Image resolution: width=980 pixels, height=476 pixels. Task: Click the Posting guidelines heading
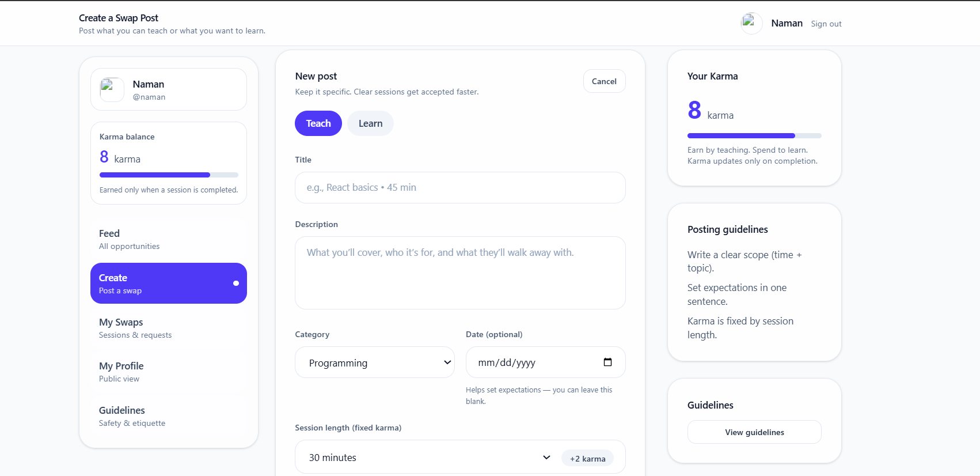point(728,229)
